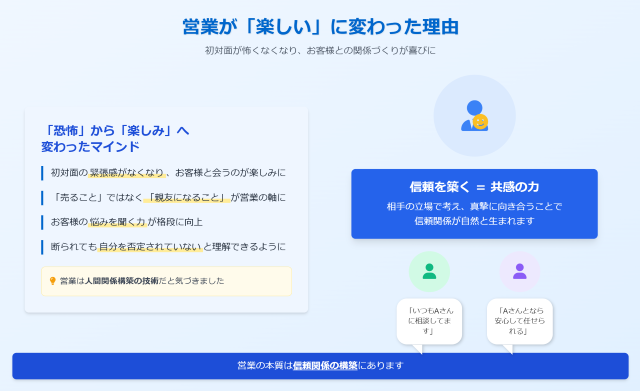Click the subtitle 初対面が怖くなくなり

click(320, 51)
